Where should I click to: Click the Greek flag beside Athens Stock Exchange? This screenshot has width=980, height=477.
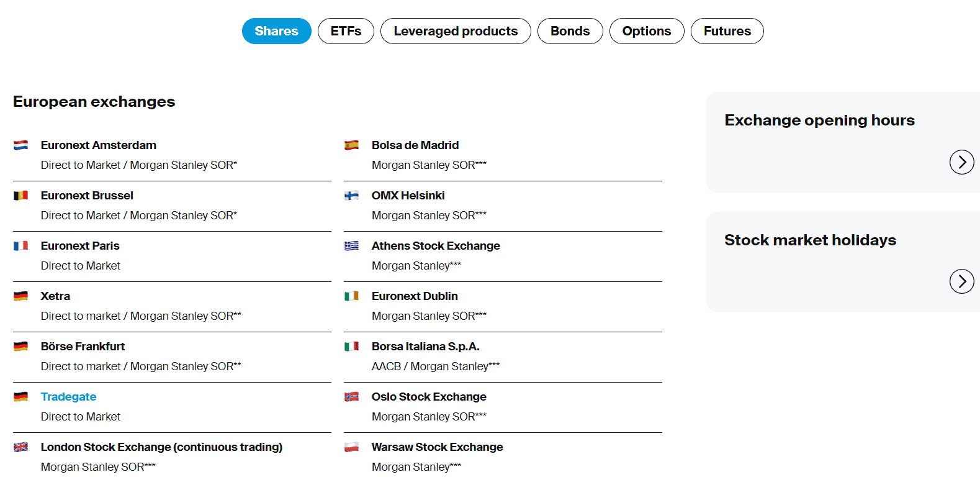(351, 246)
